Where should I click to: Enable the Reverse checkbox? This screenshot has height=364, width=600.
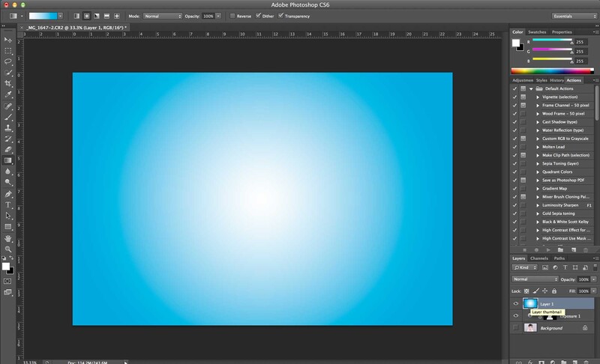click(x=232, y=16)
